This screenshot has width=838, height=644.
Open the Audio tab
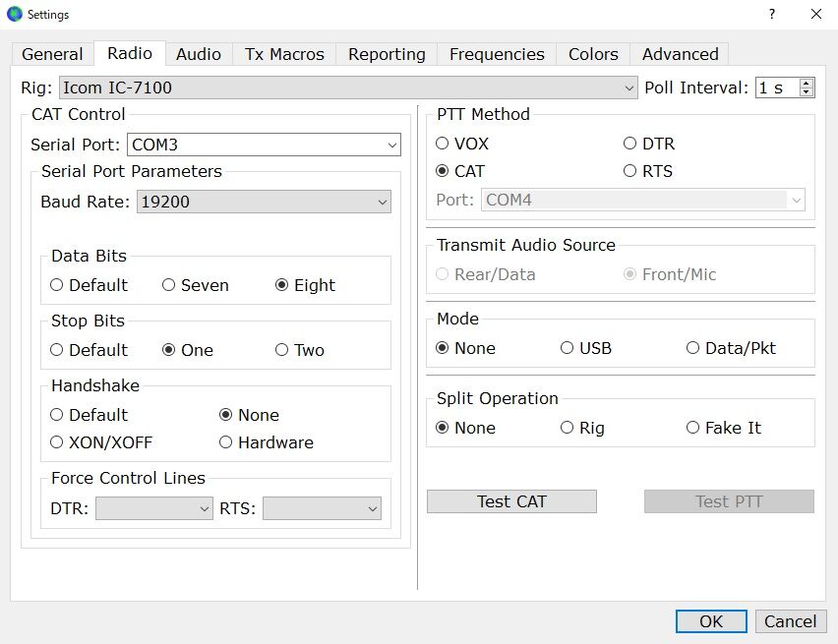point(199,54)
